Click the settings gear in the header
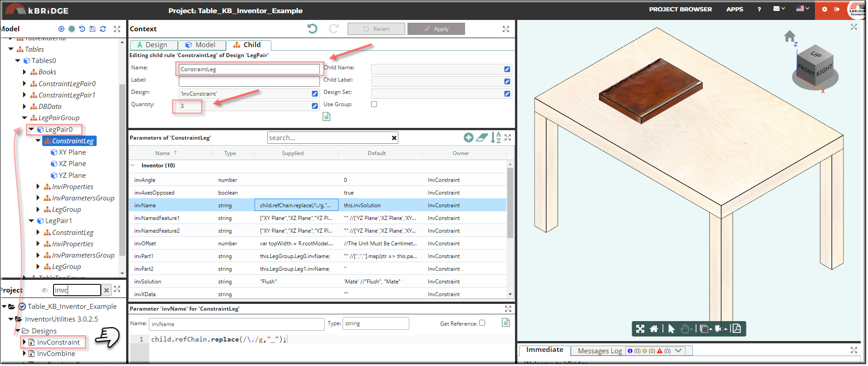 [824, 10]
